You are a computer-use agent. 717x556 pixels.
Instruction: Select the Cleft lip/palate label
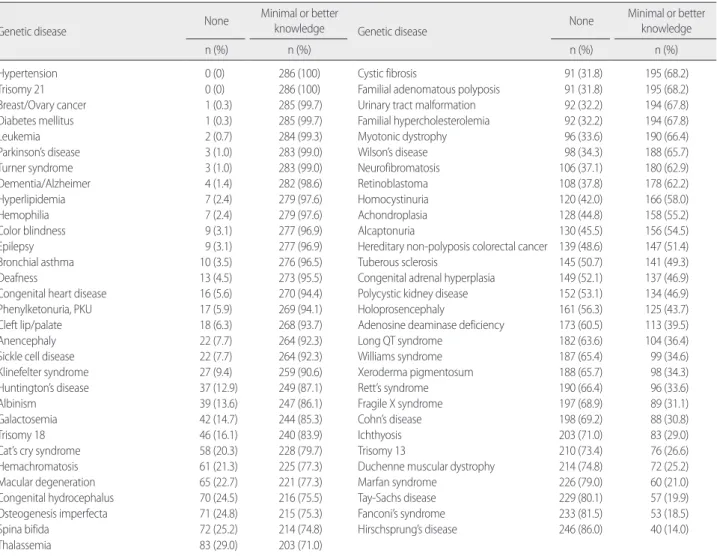pos(31,325)
